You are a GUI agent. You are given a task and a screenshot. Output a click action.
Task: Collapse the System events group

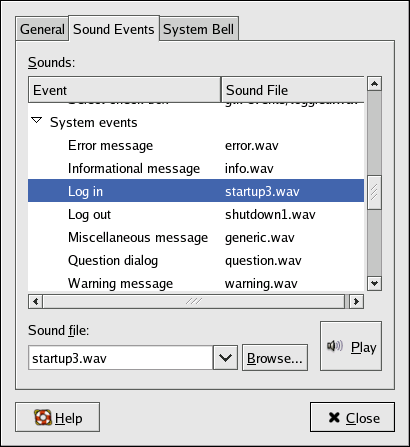(37, 120)
